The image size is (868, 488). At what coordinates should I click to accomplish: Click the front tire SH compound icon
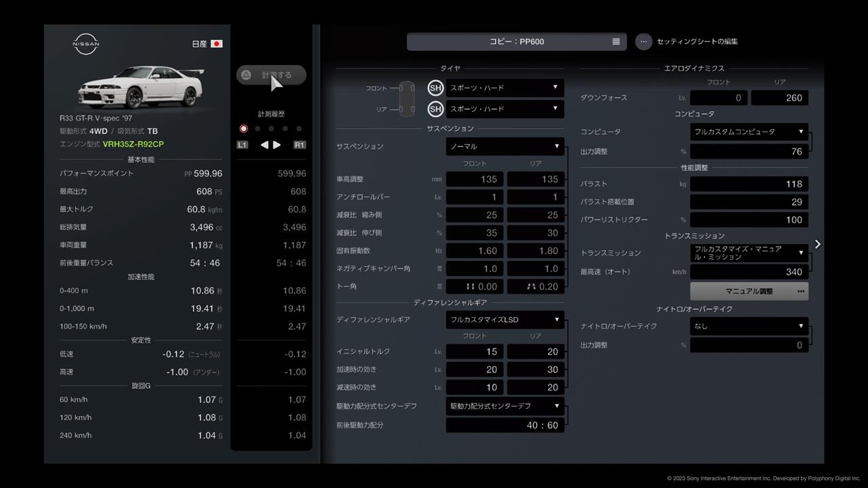tap(435, 87)
